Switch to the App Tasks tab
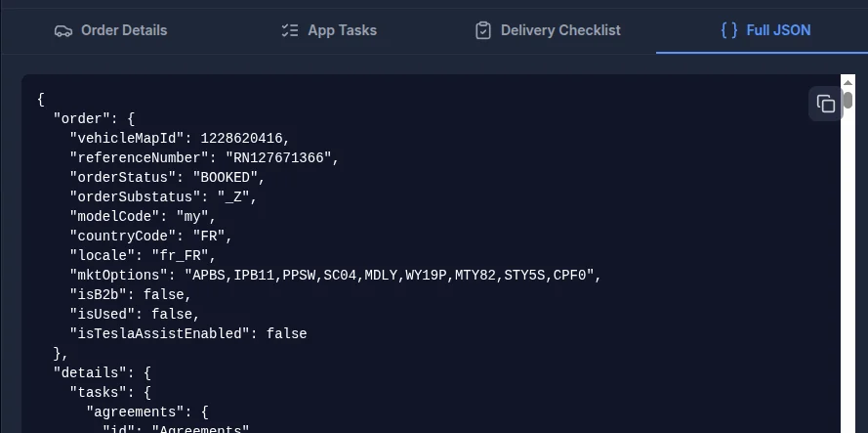The height and width of the screenshot is (433, 868). 329,30
